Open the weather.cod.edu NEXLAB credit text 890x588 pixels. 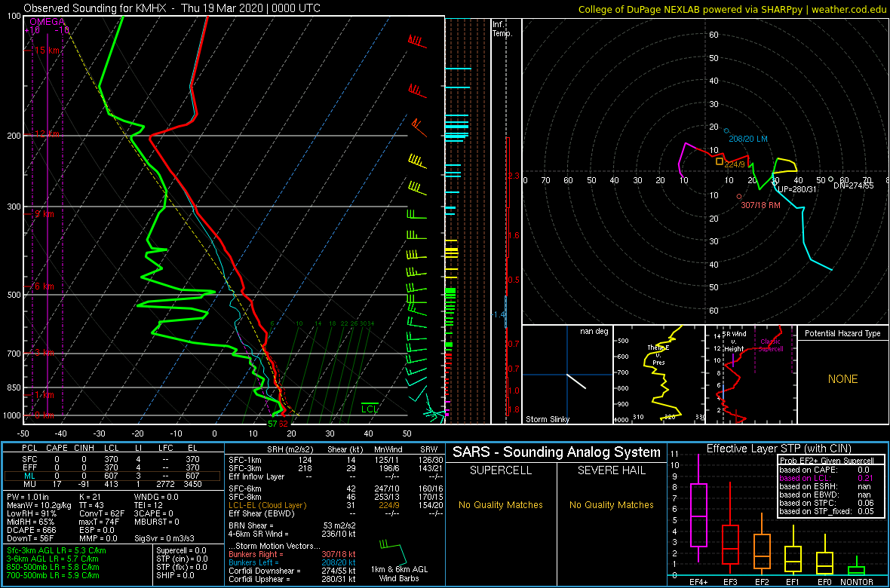click(732, 9)
